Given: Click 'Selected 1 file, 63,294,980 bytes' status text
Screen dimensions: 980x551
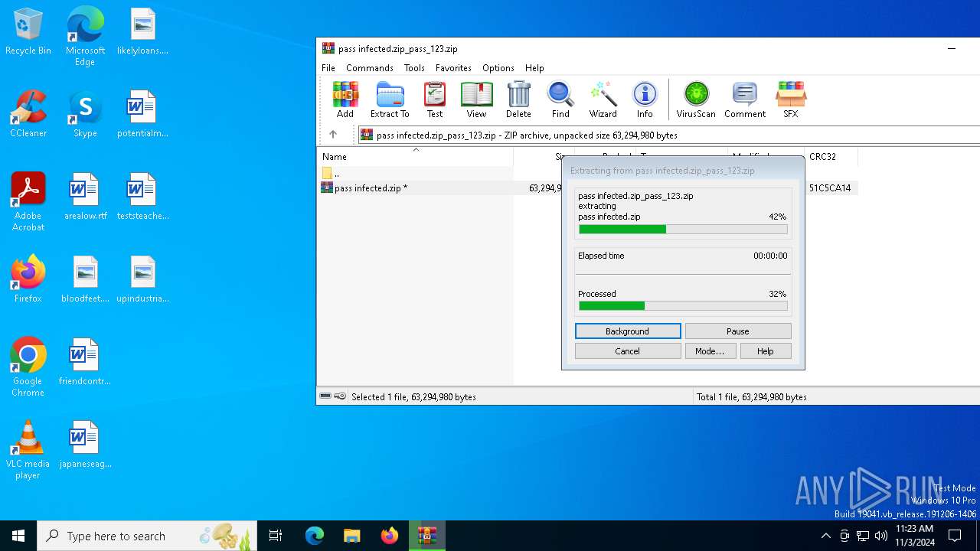Looking at the screenshot, I should pyautogui.click(x=413, y=396).
